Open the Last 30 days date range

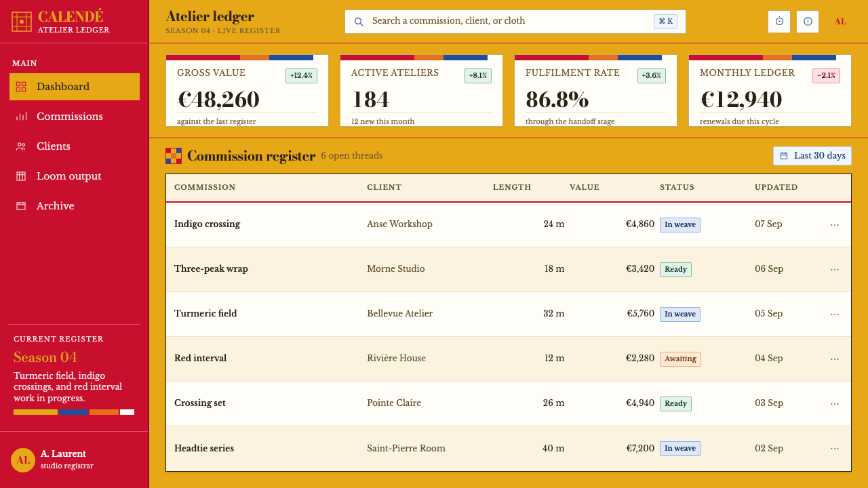(x=812, y=156)
